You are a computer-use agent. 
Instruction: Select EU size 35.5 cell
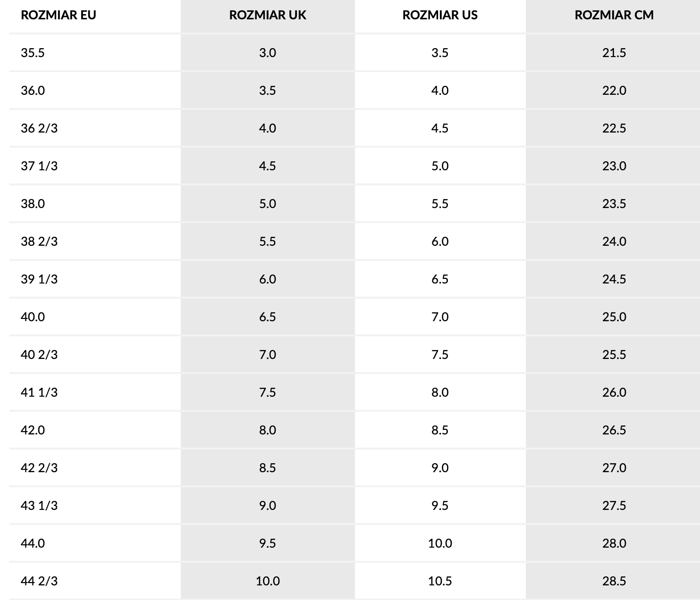click(x=33, y=52)
